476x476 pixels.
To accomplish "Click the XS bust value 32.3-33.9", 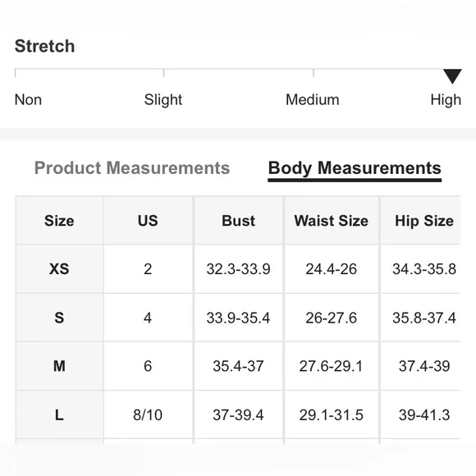I will [238, 269].
